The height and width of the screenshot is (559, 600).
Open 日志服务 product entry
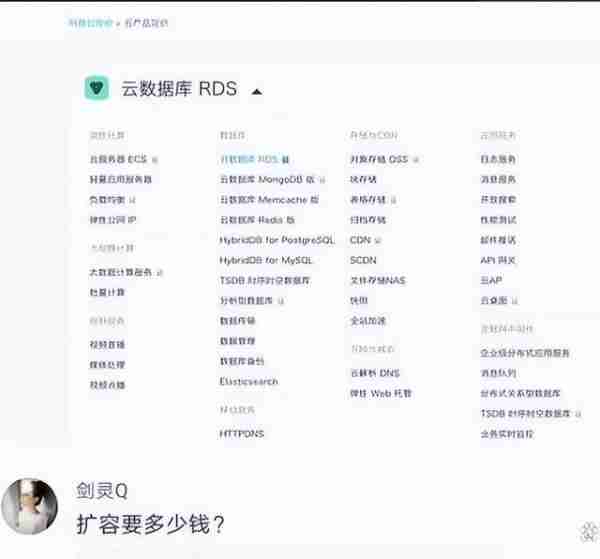[498, 159]
